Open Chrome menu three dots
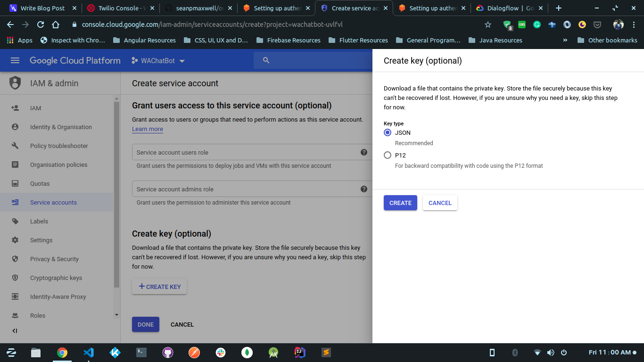 pos(634,25)
